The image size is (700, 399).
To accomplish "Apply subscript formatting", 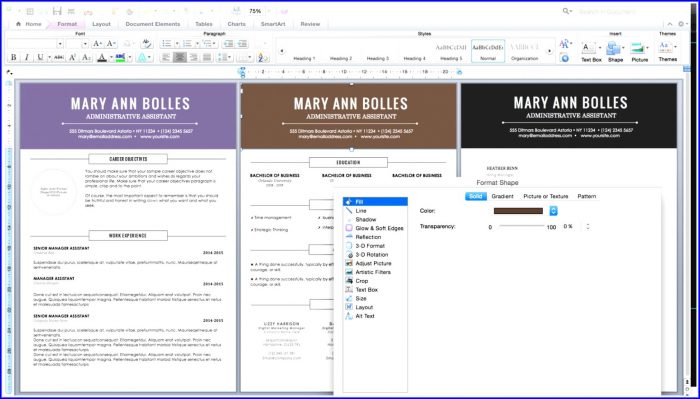I will pyautogui.click(x=87, y=57).
